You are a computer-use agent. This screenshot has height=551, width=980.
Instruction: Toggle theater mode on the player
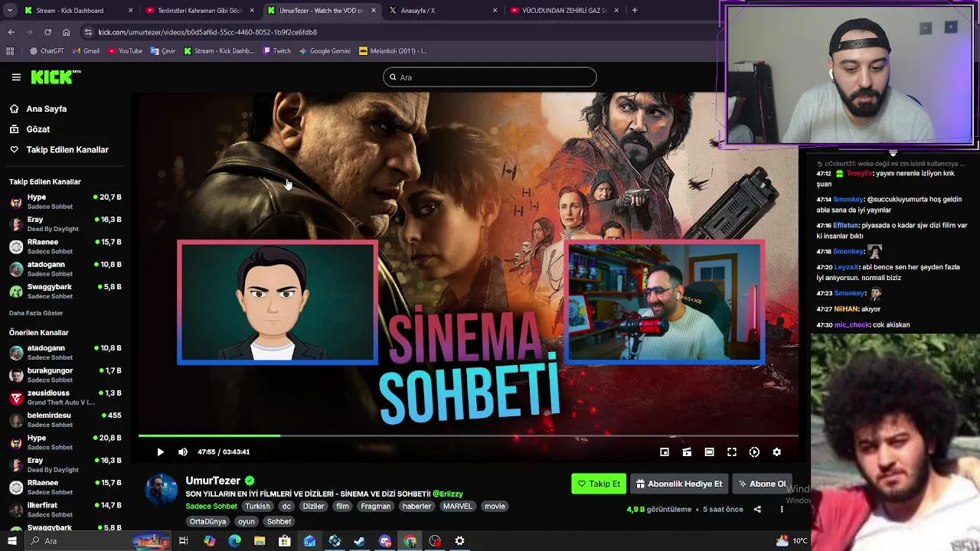click(x=709, y=452)
